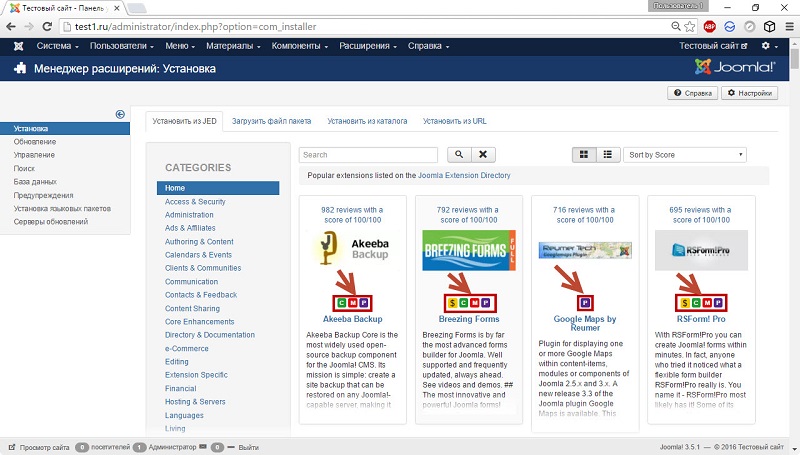Open the Google Maps by Reumer link
This screenshot has width=800, height=455.
[585, 323]
